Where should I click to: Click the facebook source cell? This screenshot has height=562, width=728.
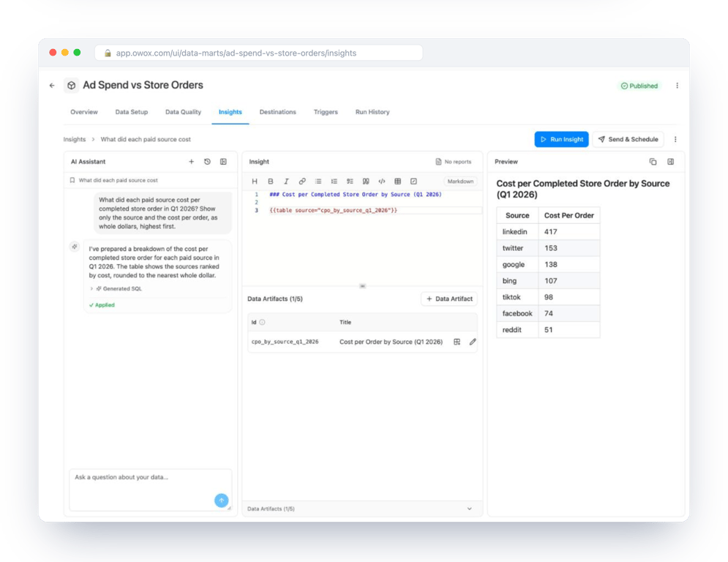click(x=517, y=313)
